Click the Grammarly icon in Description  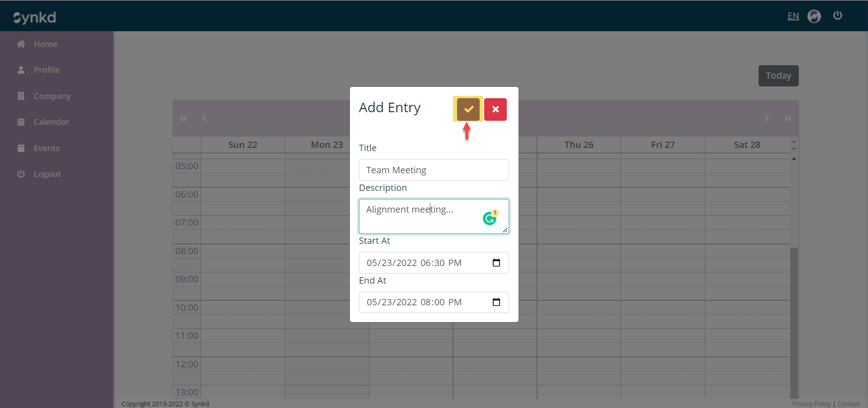coord(490,218)
